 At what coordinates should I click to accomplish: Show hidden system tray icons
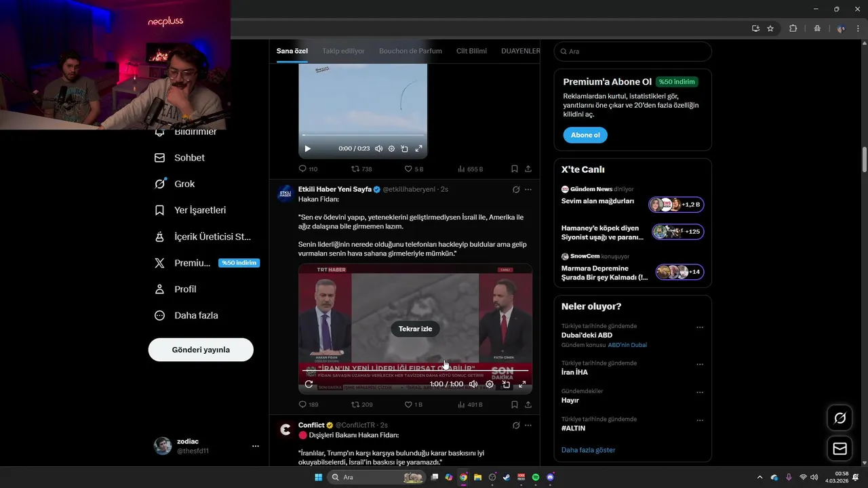[x=759, y=477]
